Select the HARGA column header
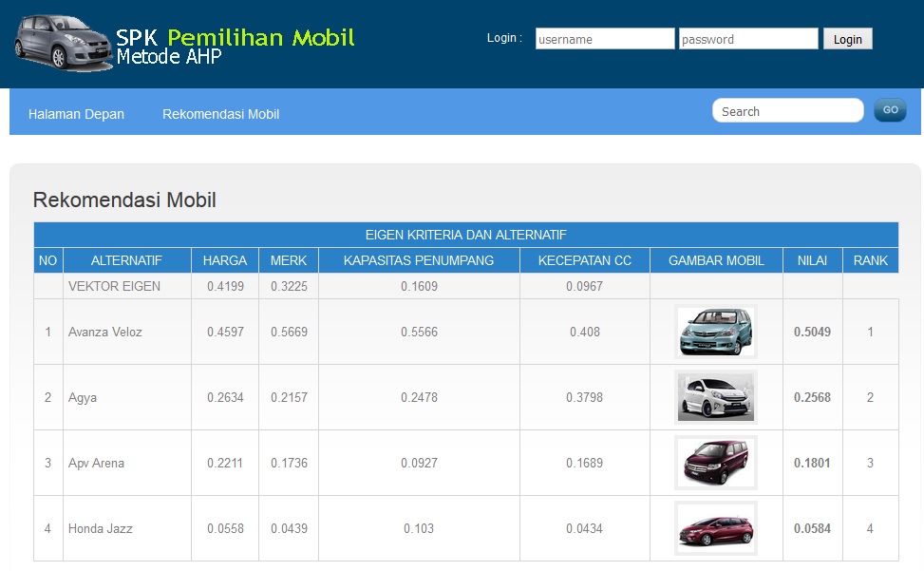 tap(224, 260)
